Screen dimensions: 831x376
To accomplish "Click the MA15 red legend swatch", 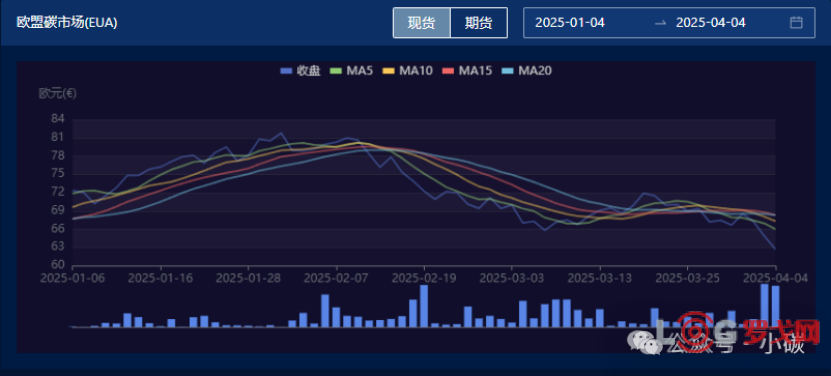I will pyautogui.click(x=448, y=71).
